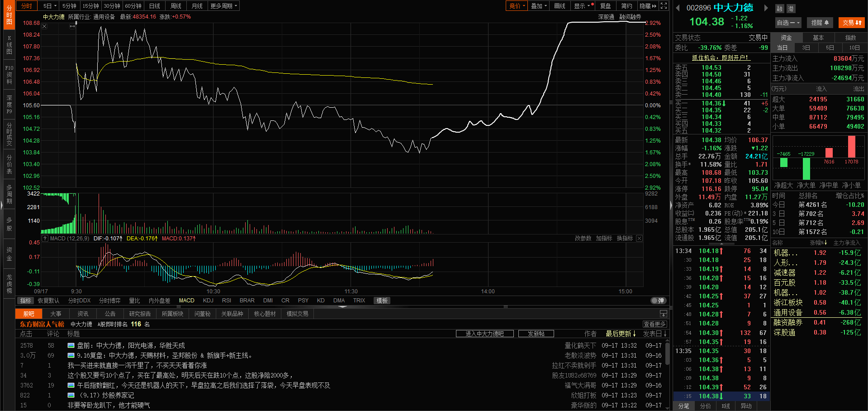Close the MACD indicator panel
868x411 pixels.
coord(639,238)
